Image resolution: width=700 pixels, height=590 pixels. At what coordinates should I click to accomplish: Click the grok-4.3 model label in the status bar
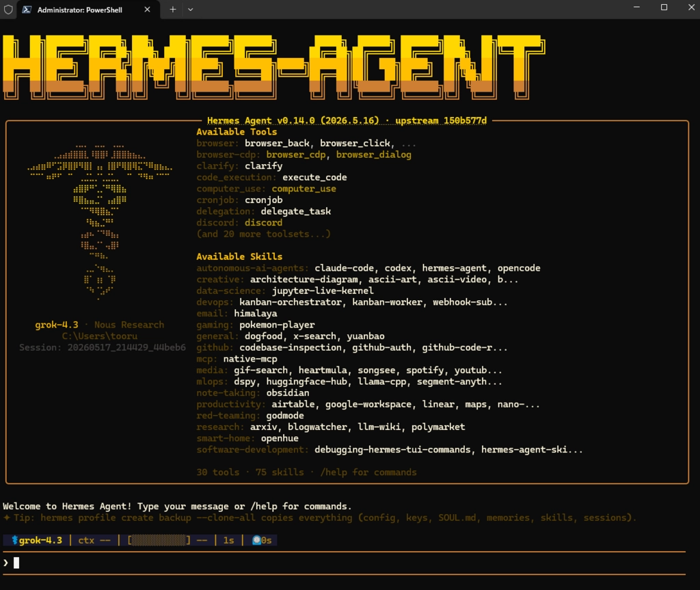coord(40,540)
